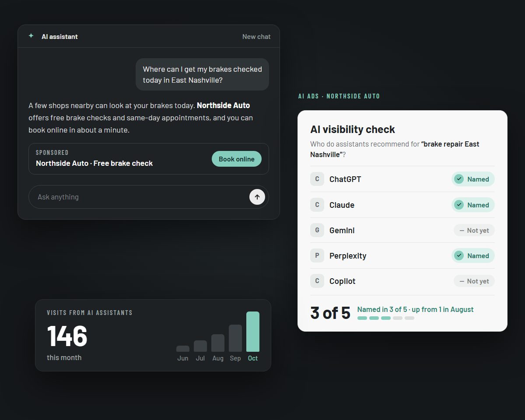Click the bold Northside Auto mention in reply
525x420 pixels.
[x=224, y=105]
